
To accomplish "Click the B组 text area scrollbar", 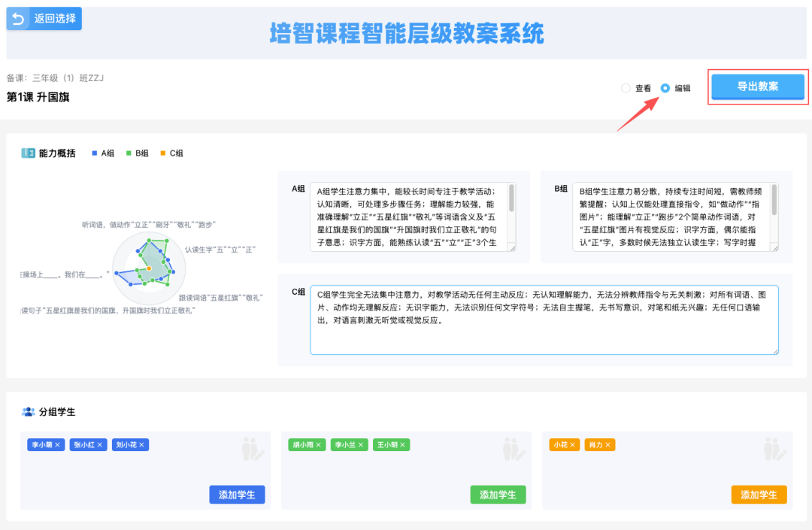I will click(774, 200).
